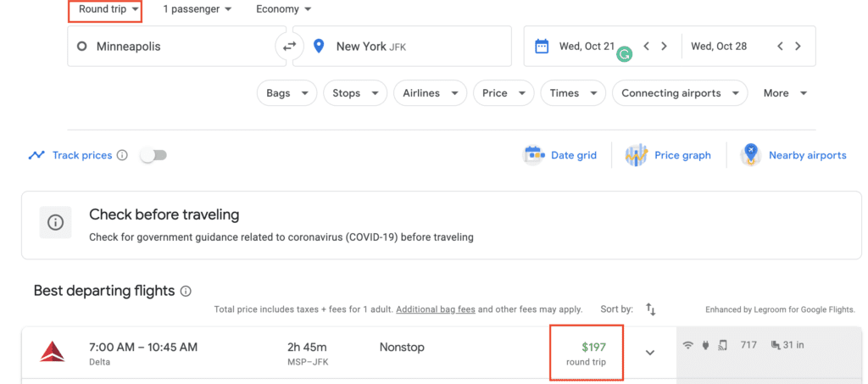Open the Times filter
The image size is (868, 384).
573,93
